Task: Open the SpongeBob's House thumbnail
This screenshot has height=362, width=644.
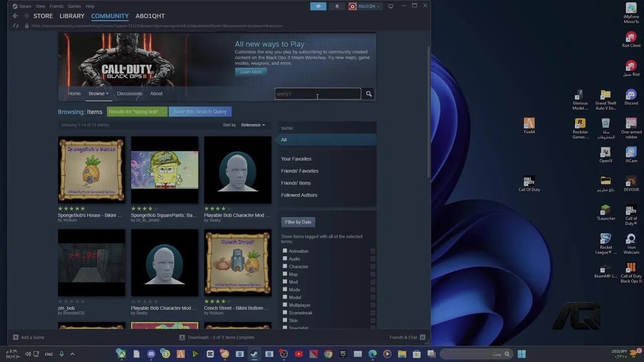Action: 91,170
